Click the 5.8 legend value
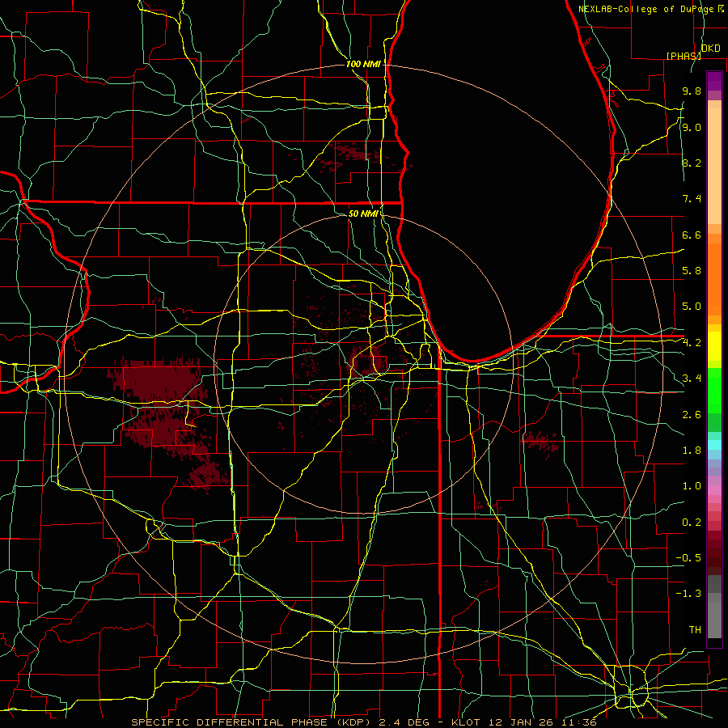 692,271
